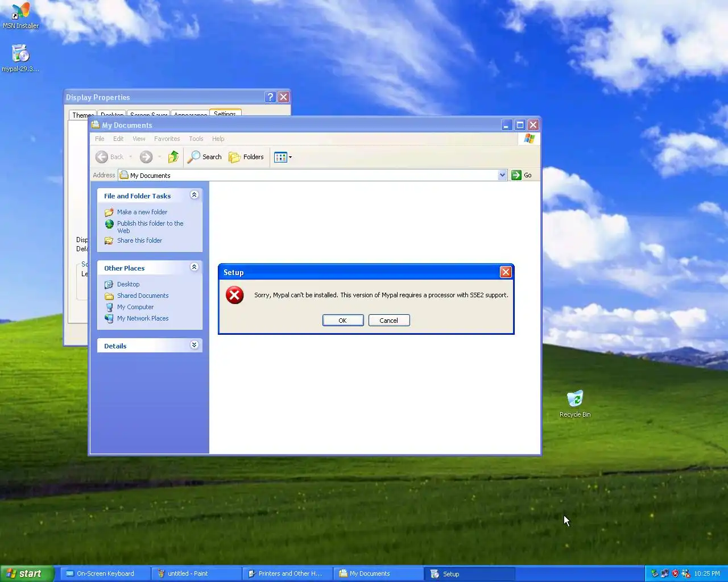This screenshot has width=728, height=582.
Task: Collapse the Other Places panel
Action: click(194, 267)
